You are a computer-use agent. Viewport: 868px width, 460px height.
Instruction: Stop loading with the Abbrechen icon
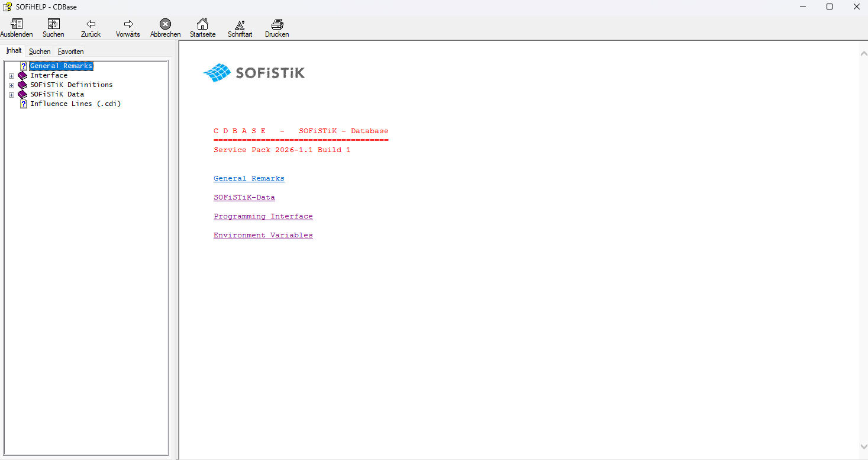(165, 24)
